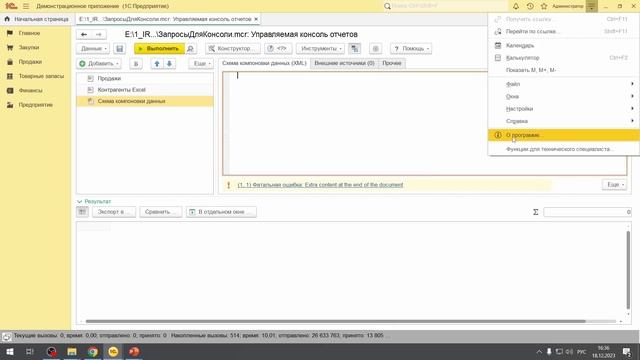
Task: Click the result vertical scrollbar
Action: point(628,269)
